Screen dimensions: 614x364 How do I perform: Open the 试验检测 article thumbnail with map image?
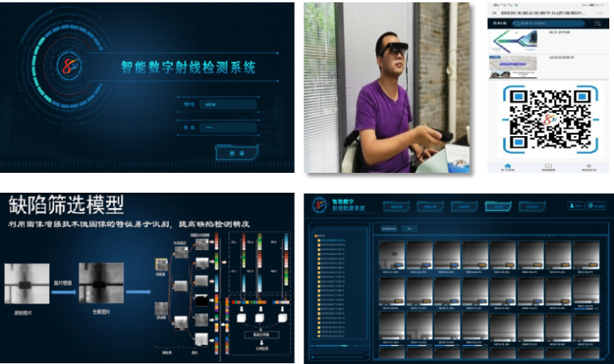tap(513, 67)
